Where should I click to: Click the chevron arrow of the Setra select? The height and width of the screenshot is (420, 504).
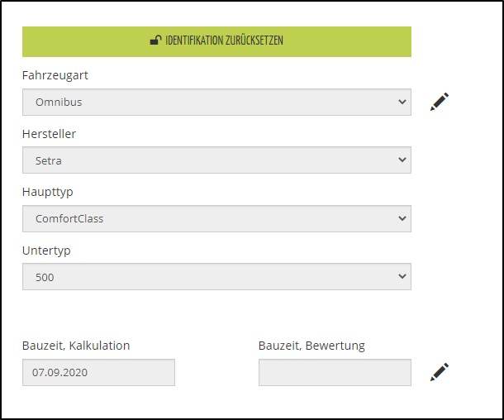(x=402, y=160)
